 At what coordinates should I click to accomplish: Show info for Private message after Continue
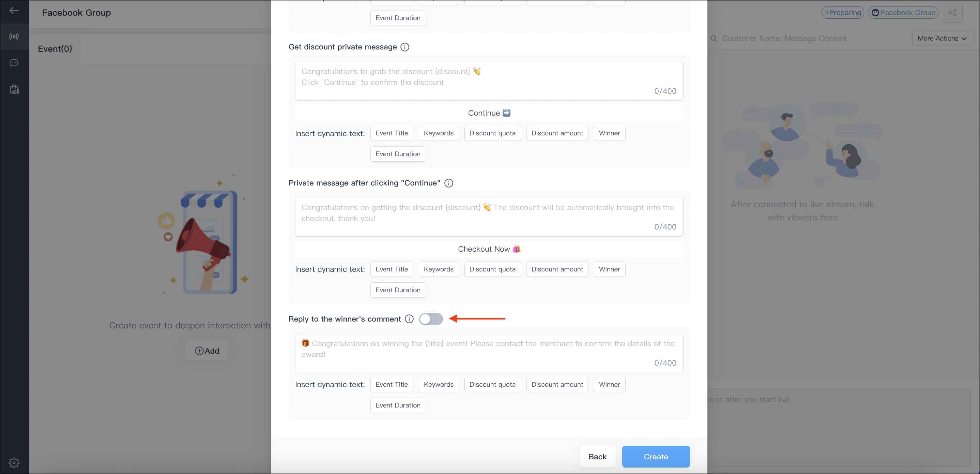tap(448, 183)
